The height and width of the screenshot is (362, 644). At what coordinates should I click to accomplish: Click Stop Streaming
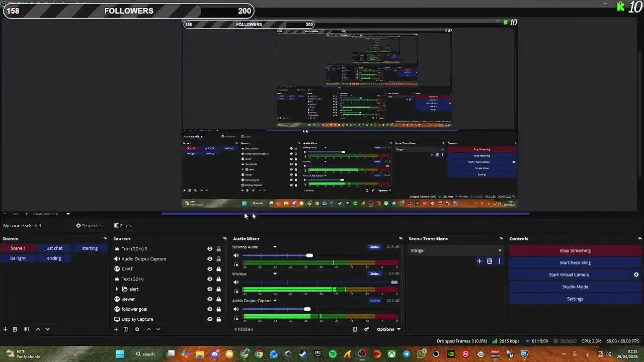(575, 250)
